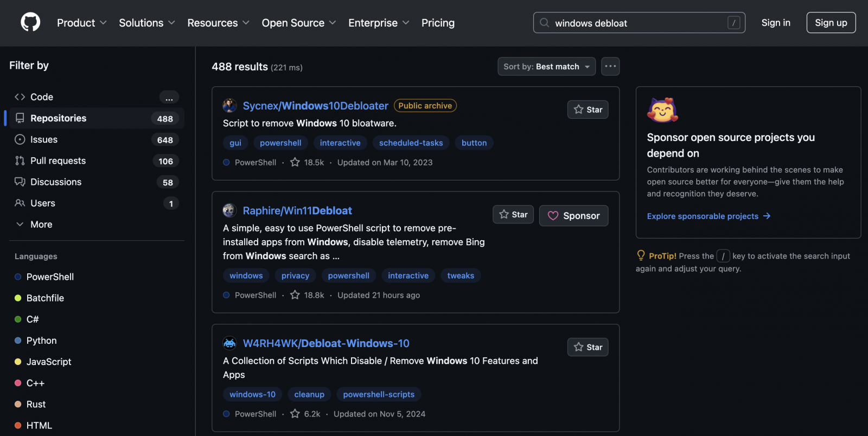868x436 pixels.
Task: Open the three-dots results options menu
Action: click(610, 67)
